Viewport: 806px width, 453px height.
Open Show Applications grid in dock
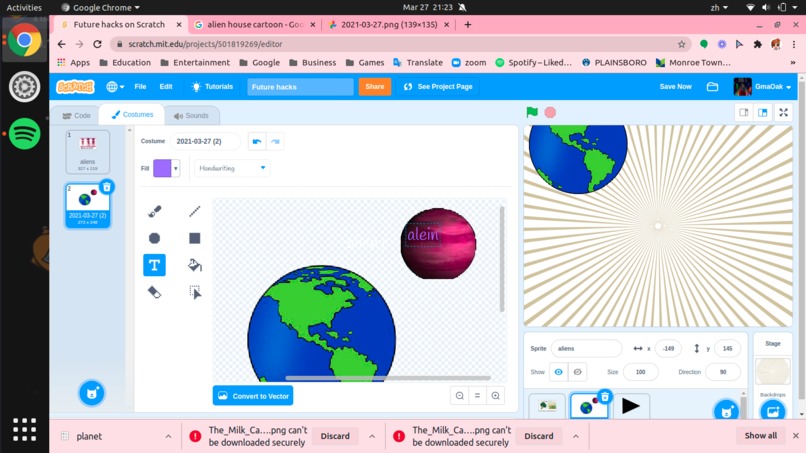pos(24,429)
